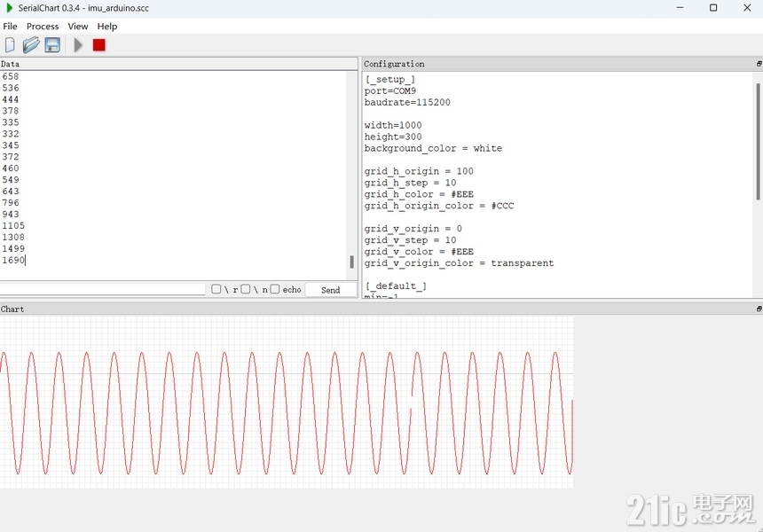Image resolution: width=763 pixels, height=532 pixels.
Task: Enable the \r line ending checkbox
Action: click(216, 289)
